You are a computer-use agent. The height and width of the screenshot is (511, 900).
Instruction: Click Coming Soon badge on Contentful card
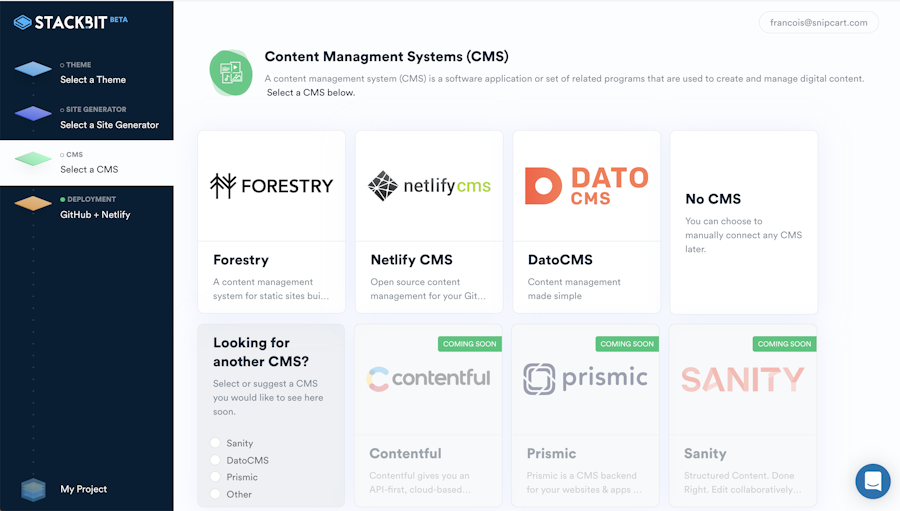pos(470,344)
